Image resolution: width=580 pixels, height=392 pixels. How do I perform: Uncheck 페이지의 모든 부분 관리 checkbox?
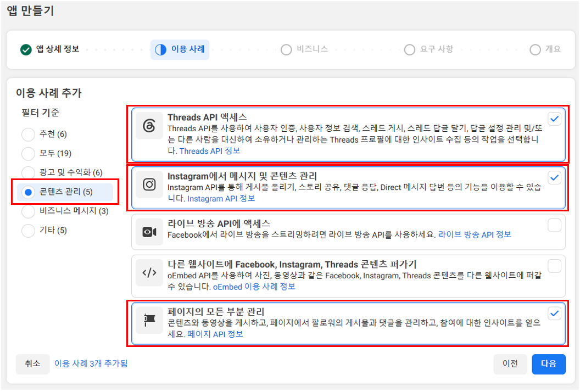coord(554,313)
